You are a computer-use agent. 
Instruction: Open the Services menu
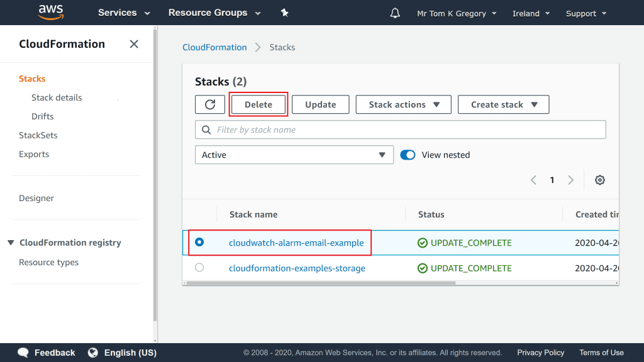click(x=124, y=13)
